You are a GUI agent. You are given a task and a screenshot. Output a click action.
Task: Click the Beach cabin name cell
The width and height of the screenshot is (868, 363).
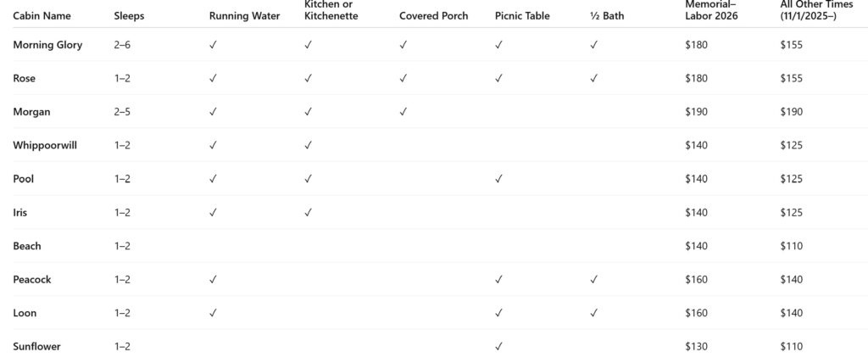point(27,246)
